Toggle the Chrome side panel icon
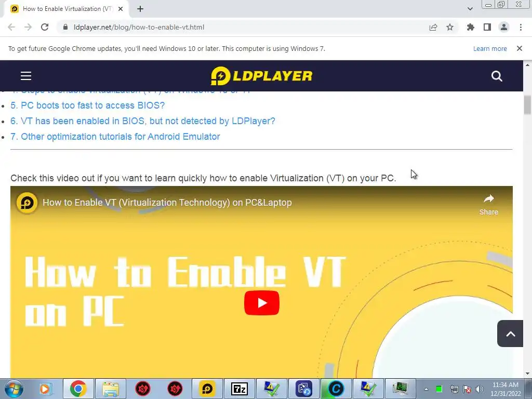532x399 pixels. (487, 27)
